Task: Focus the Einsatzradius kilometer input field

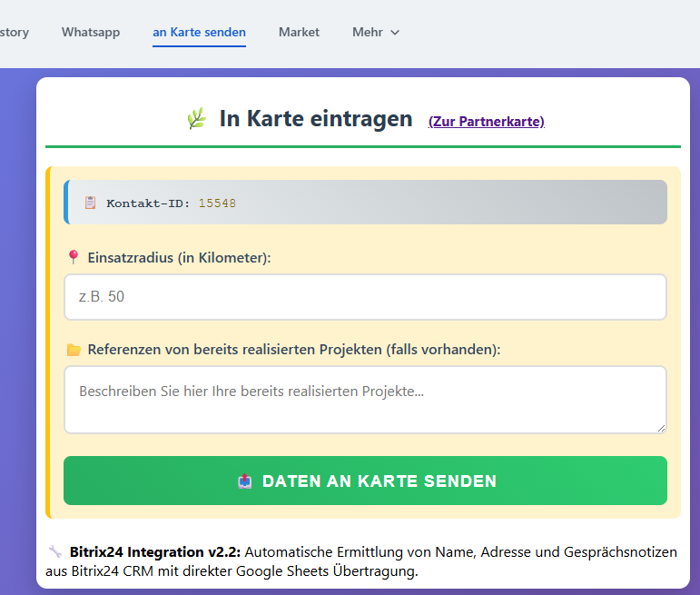Action: click(365, 297)
